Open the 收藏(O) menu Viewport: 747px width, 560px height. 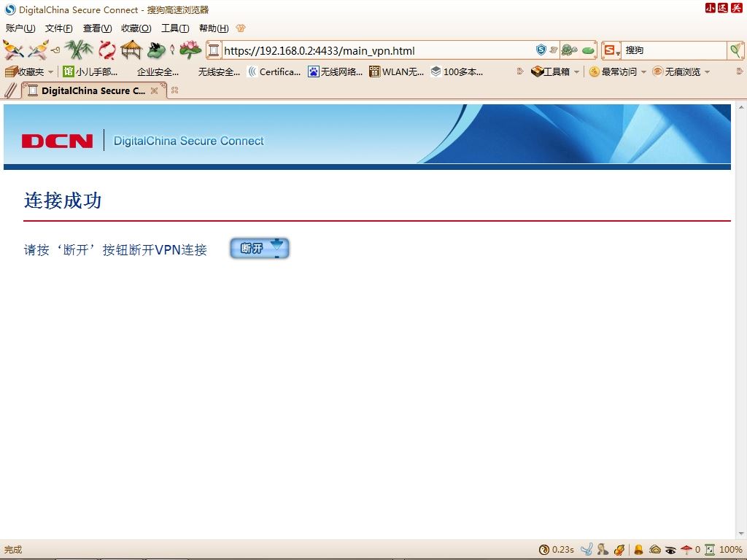pyautogui.click(x=136, y=28)
